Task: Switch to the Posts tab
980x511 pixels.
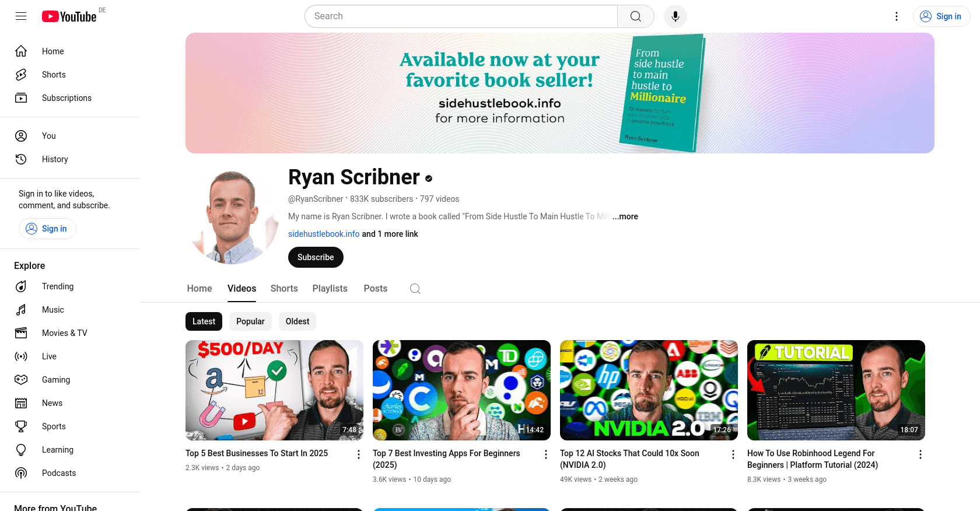Action: (376, 289)
